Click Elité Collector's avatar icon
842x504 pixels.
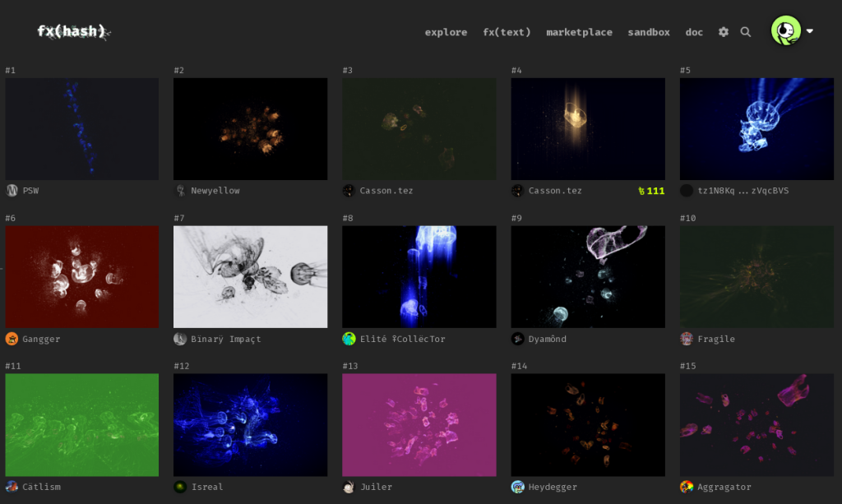[349, 339]
